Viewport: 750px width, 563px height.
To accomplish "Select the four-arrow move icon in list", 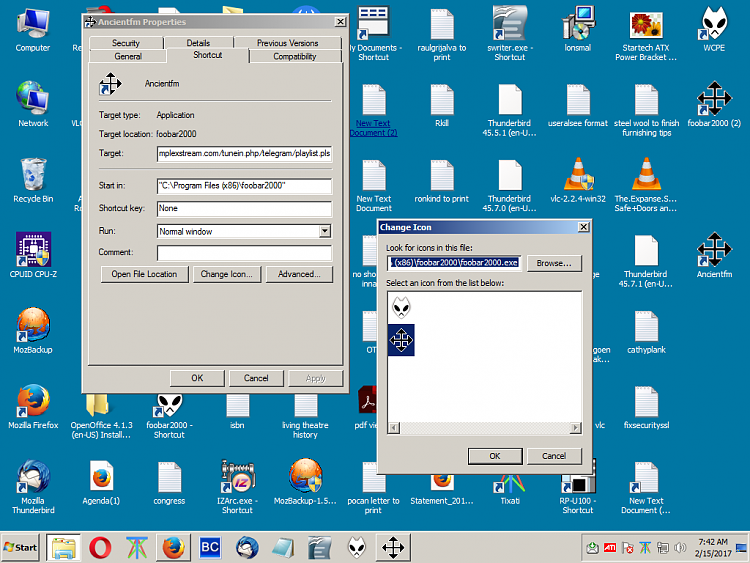I will (x=401, y=340).
